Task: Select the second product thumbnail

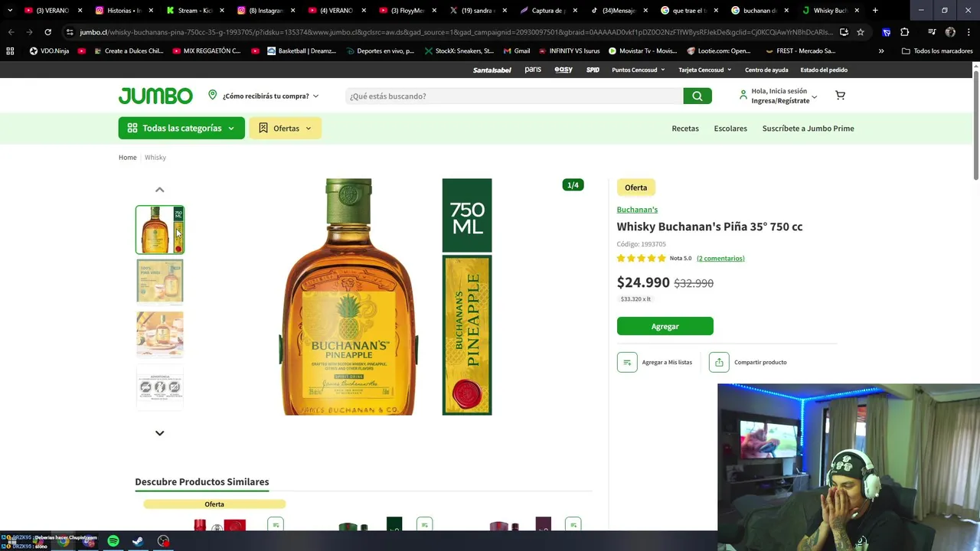Action: (160, 281)
